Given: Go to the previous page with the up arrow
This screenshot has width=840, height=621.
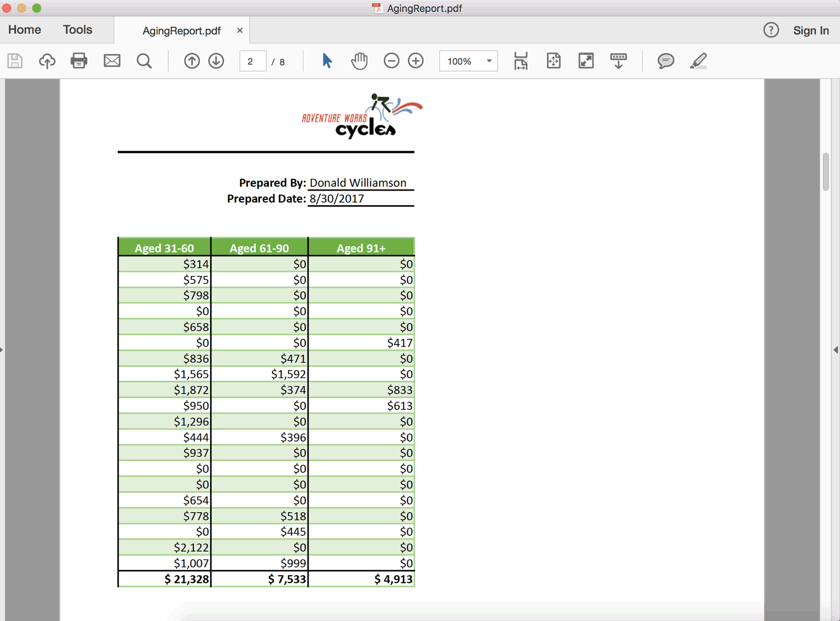Looking at the screenshot, I should click(192, 61).
